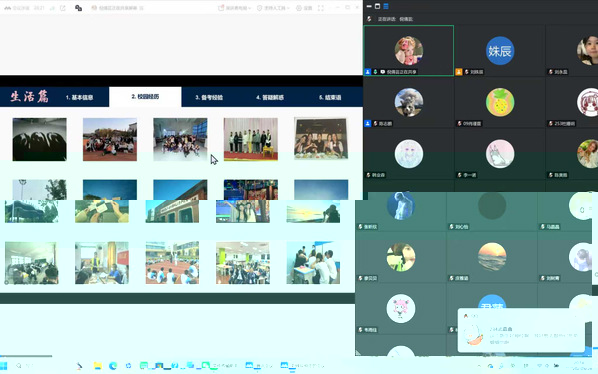This screenshot has height=374, width=598.
Task: Click the blue badge under cat-clouds avatar
Action: pos(368,124)
